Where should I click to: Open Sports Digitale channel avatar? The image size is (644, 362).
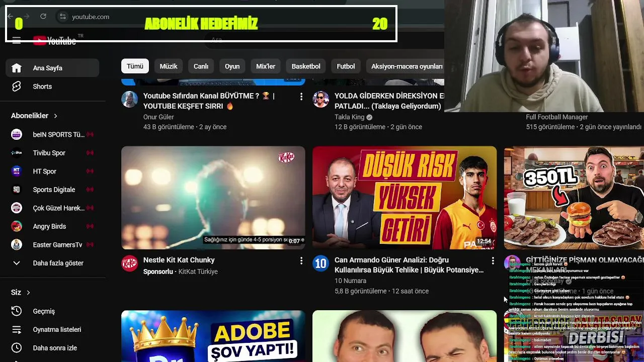[x=17, y=190]
